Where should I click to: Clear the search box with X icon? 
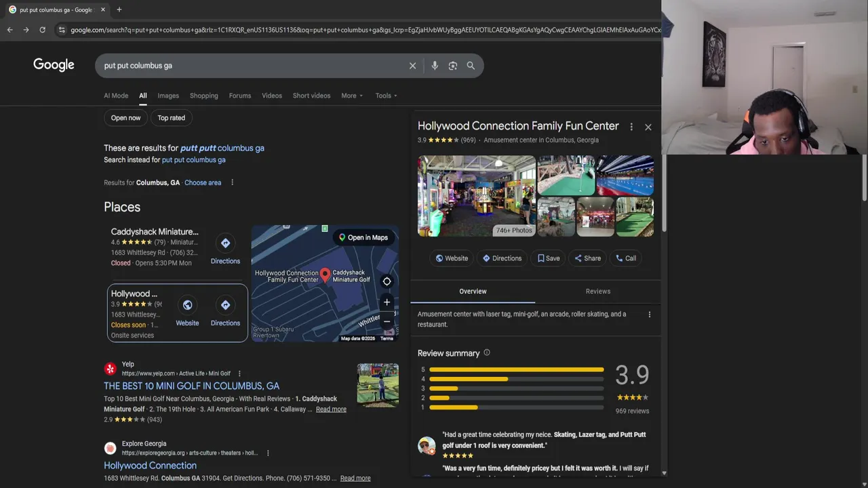[412, 66]
